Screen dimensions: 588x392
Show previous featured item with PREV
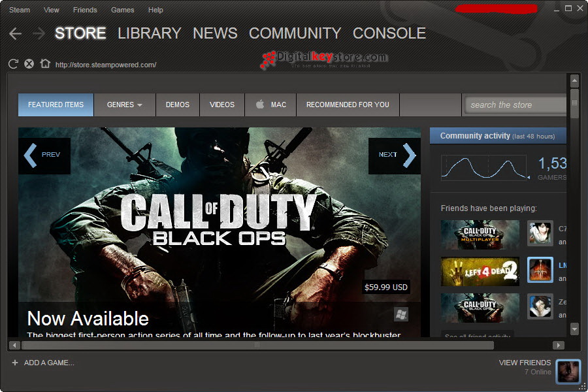pos(44,155)
